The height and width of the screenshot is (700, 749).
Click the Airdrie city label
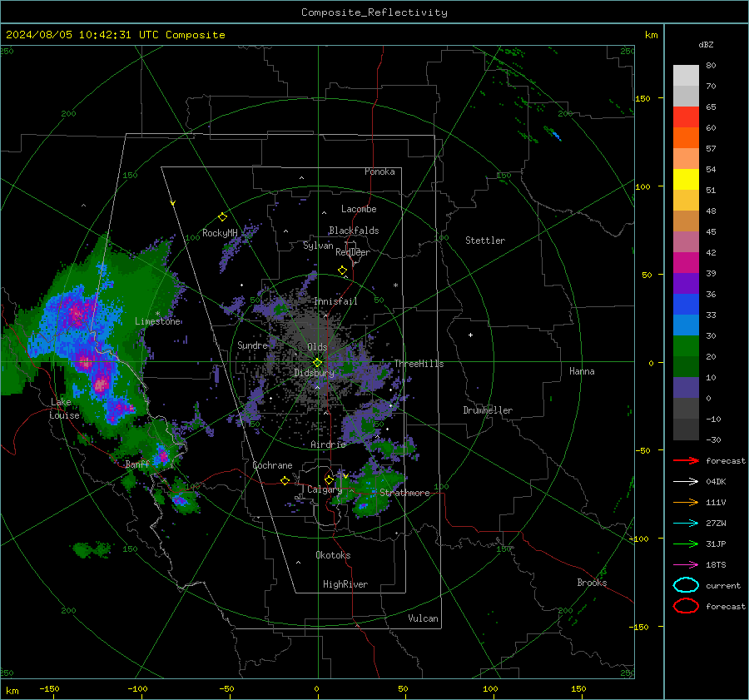328,444
